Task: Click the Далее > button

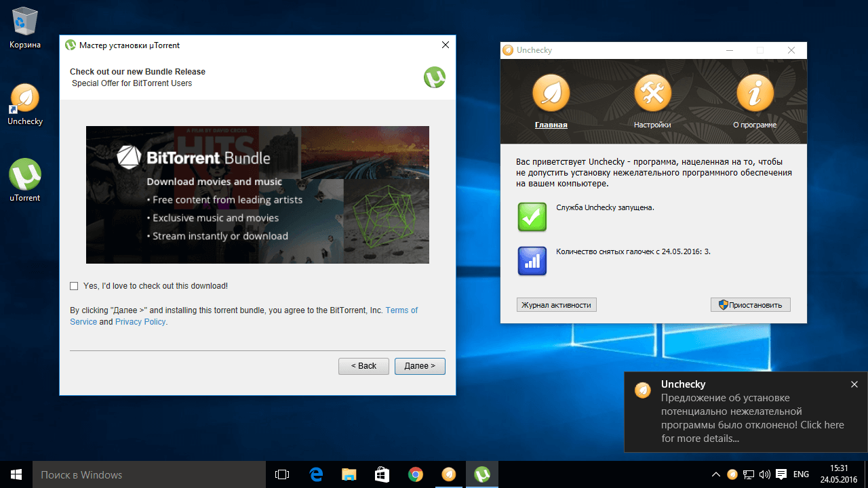Action: coord(420,366)
